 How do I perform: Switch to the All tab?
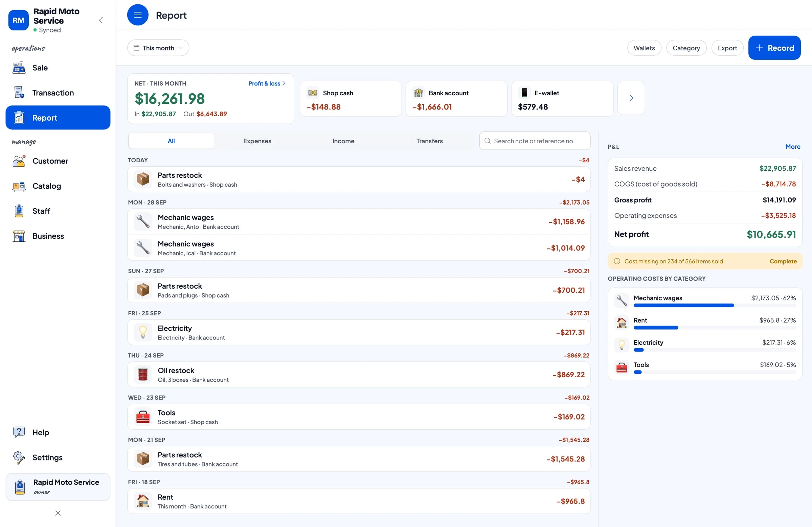(171, 141)
